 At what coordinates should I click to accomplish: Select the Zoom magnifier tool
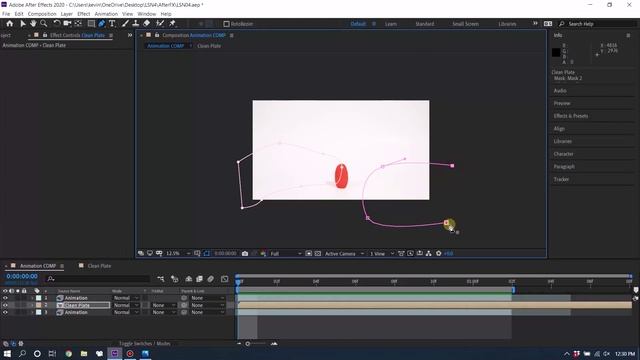(44, 24)
